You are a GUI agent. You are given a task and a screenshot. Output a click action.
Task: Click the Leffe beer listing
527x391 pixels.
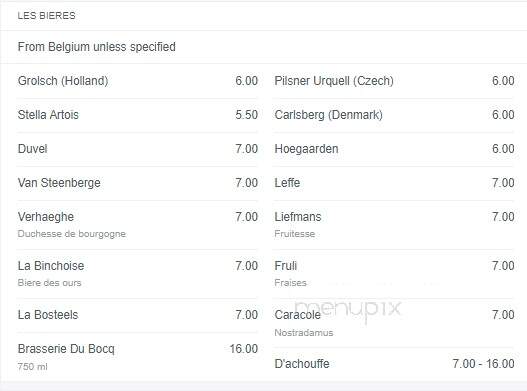(287, 183)
